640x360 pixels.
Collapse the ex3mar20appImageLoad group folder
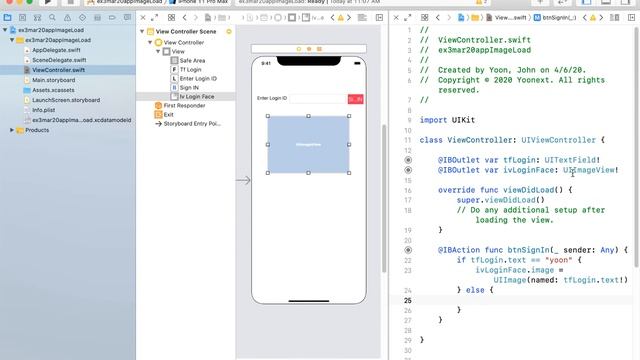[x=12, y=40]
